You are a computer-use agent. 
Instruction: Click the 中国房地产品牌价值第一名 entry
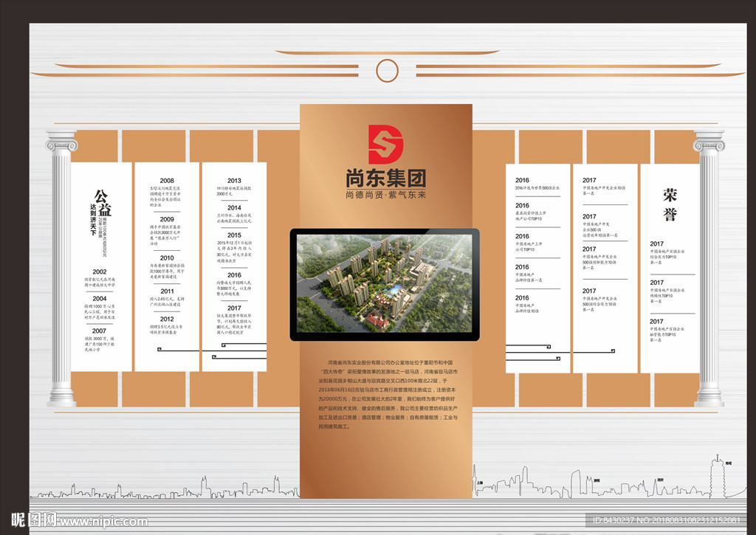tap(529, 277)
